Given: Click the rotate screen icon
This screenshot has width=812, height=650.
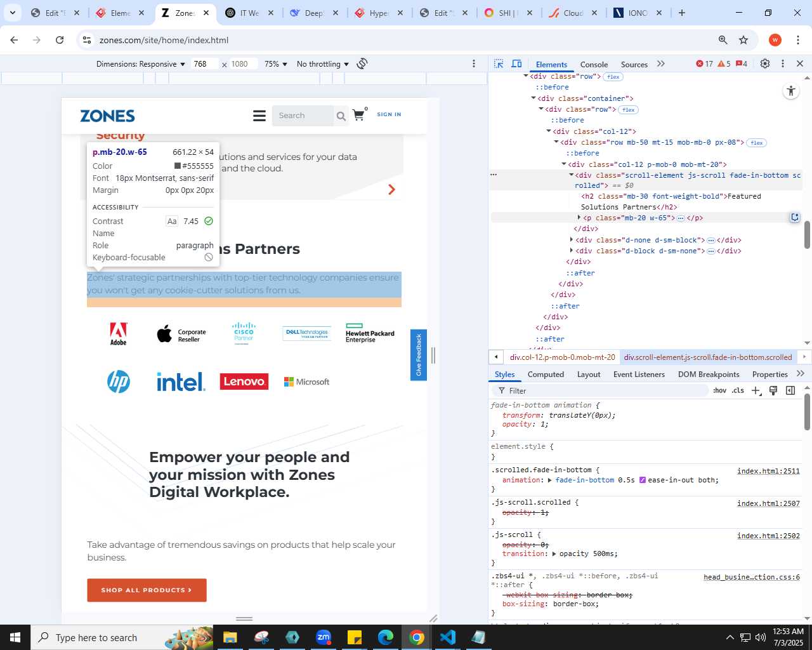Looking at the screenshot, I should (362, 63).
